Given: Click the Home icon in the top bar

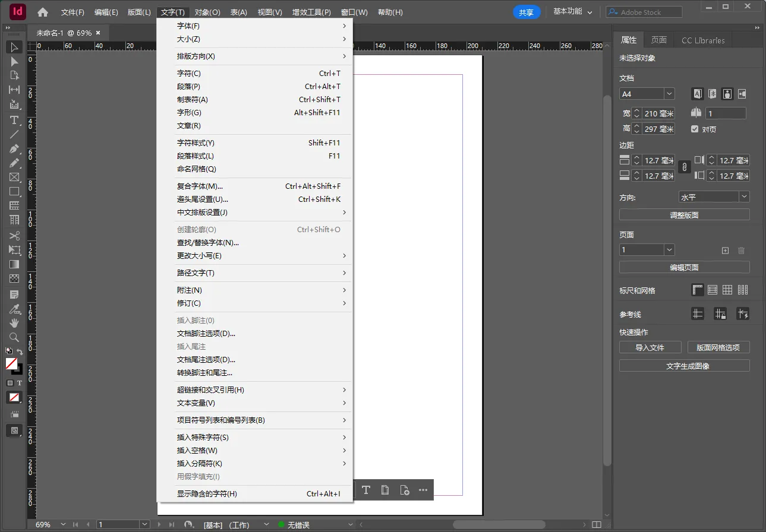Looking at the screenshot, I should point(43,12).
